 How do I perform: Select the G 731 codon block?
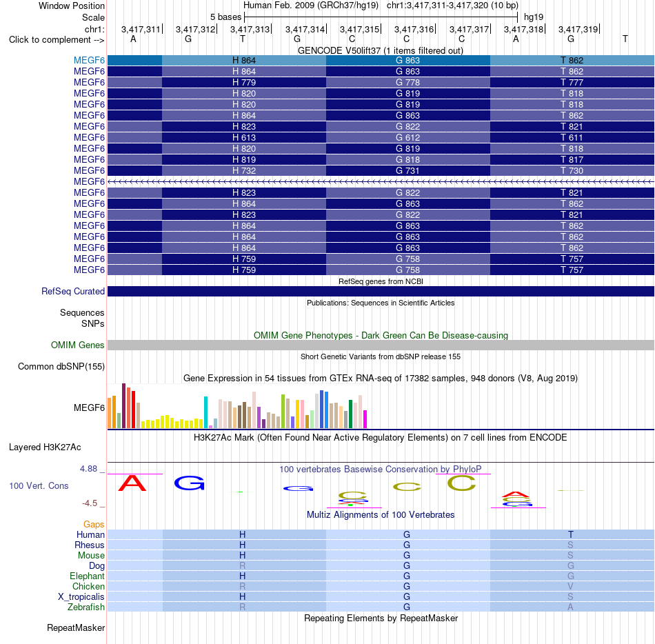pos(407,170)
